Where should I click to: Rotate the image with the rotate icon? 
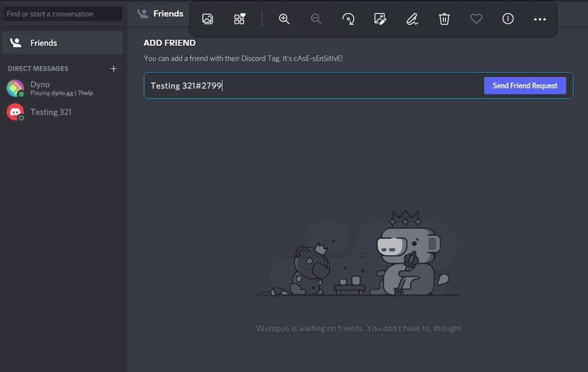coord(348,19)
